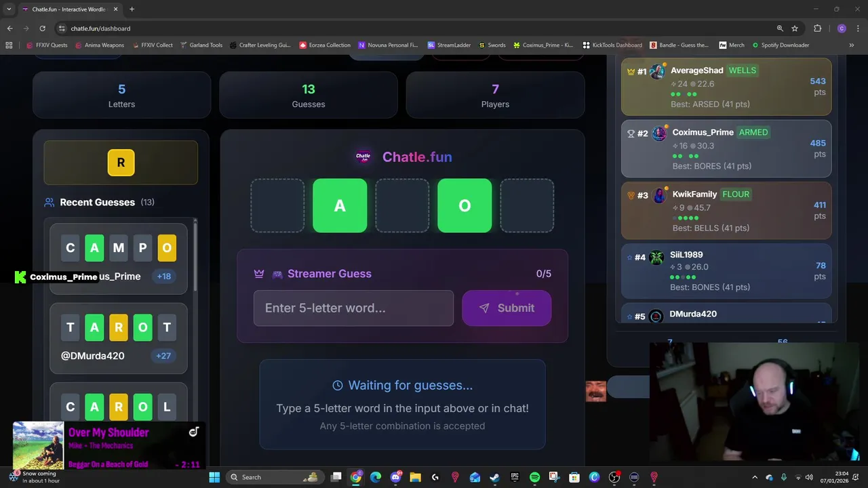Viewport: 868px width, 488px height.
Task: Open Discord from the taskbar
Action: pos(395,477)
